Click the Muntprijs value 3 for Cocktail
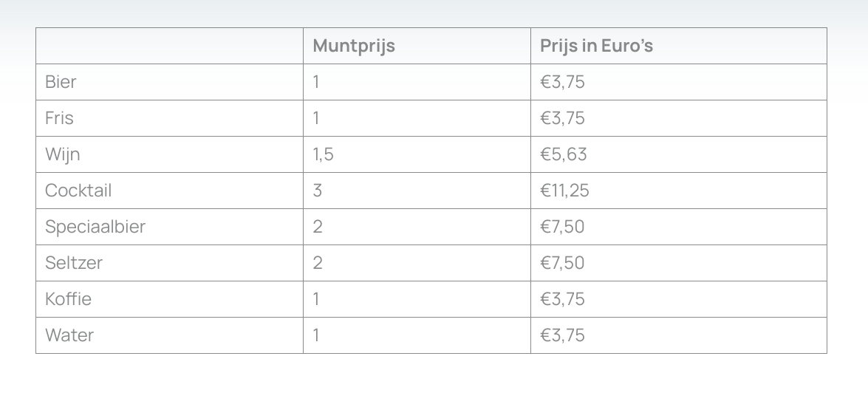Viewport: 868px width, 407px height. (x=318, y=191)
